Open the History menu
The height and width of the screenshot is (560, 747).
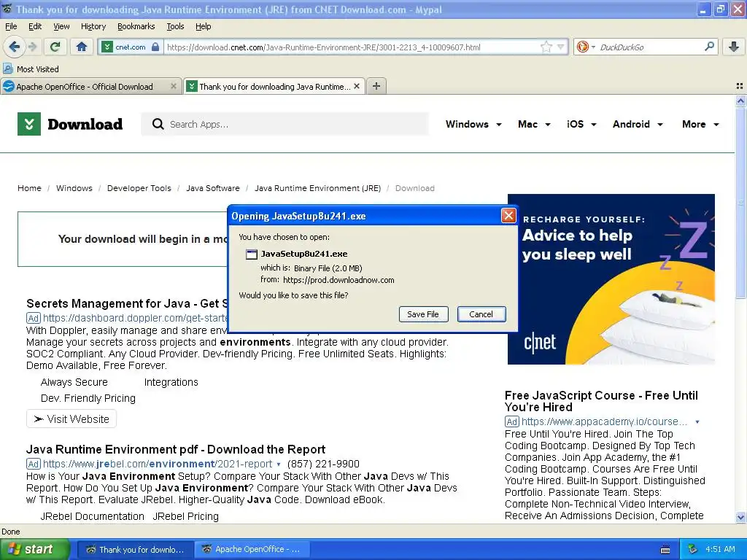[x=93, y=26]
